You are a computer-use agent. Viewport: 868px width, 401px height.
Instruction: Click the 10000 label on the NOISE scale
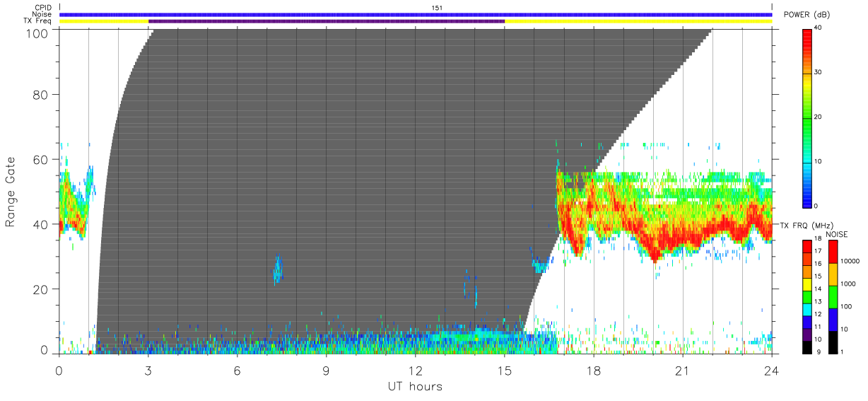point(851,261)
